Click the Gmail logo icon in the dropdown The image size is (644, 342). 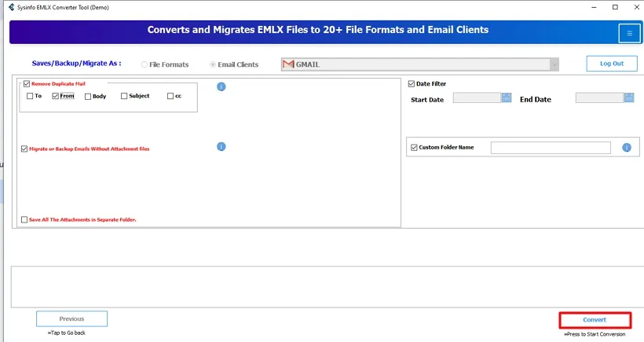point(288,64)
